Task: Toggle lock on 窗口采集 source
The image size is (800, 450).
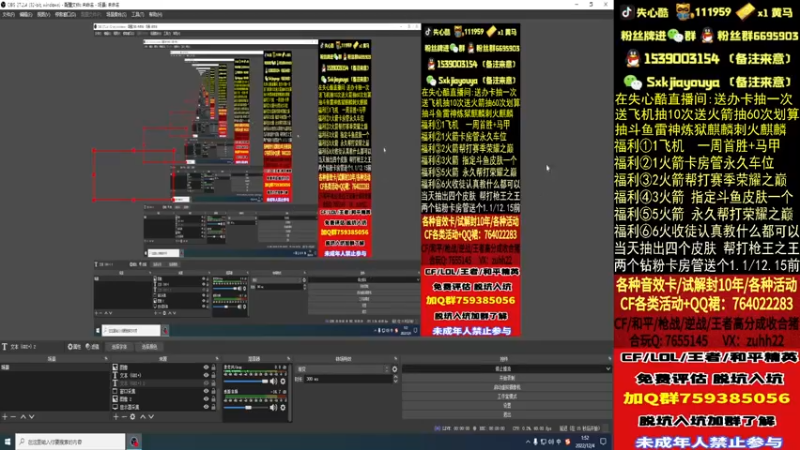Action: (x=213, y=391)
